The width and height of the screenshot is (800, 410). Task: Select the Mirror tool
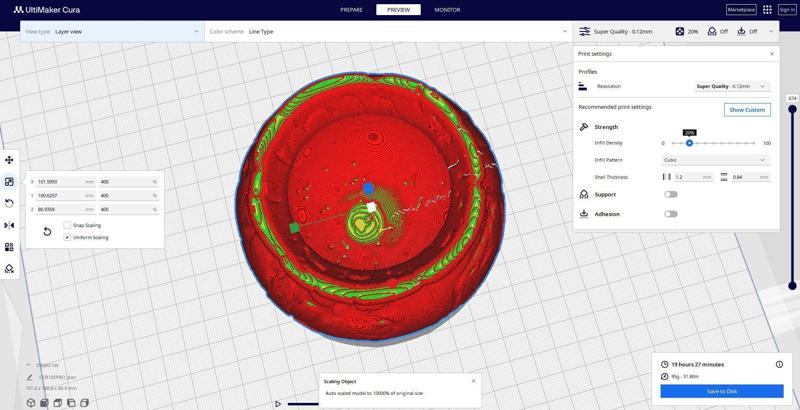(x=9, y=225)
